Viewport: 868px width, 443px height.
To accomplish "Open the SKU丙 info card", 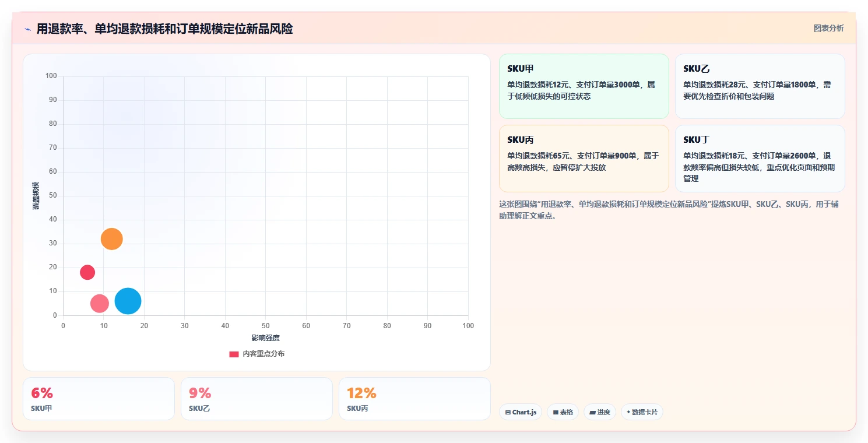I will pyautogui.click(x=584, y=158).
